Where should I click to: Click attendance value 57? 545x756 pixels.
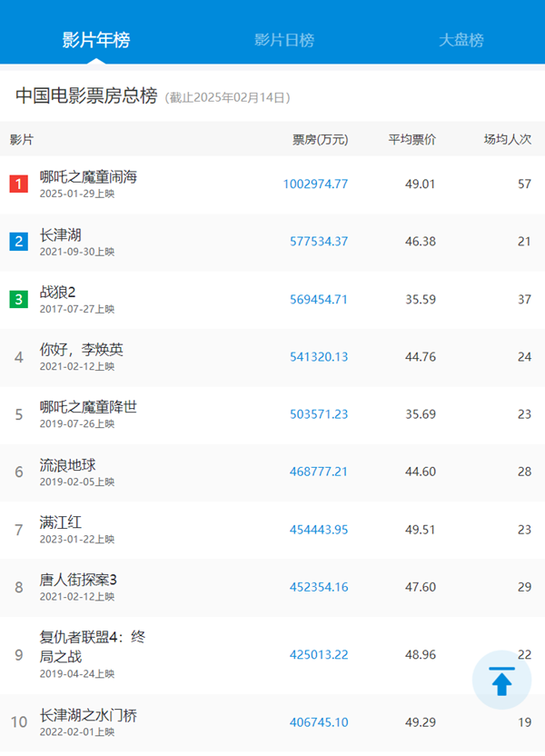point(524,184)
